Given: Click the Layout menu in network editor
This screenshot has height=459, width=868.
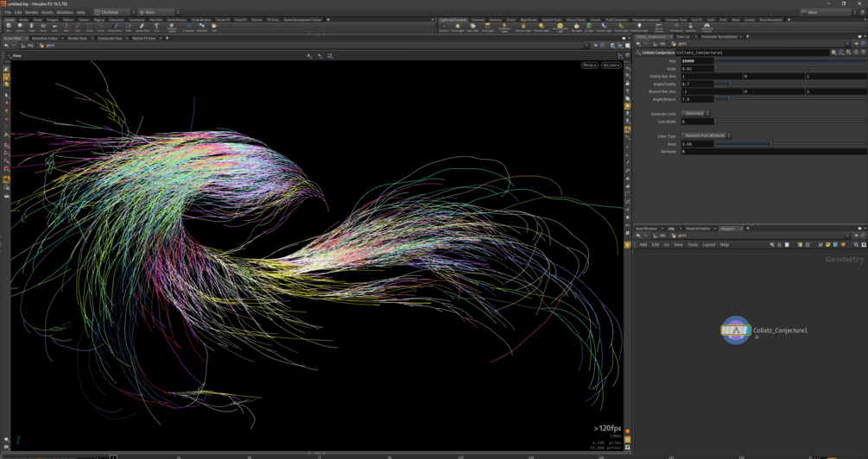Looking at the screenshot, I should [x=708, y=245].
